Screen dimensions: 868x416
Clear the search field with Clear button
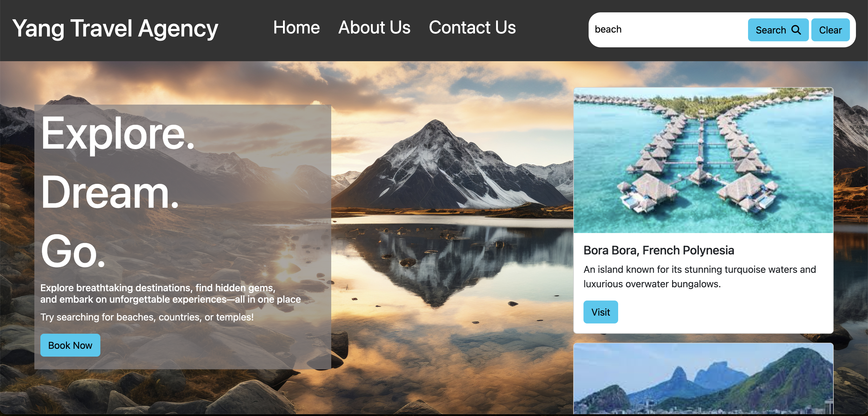[830, 30]
